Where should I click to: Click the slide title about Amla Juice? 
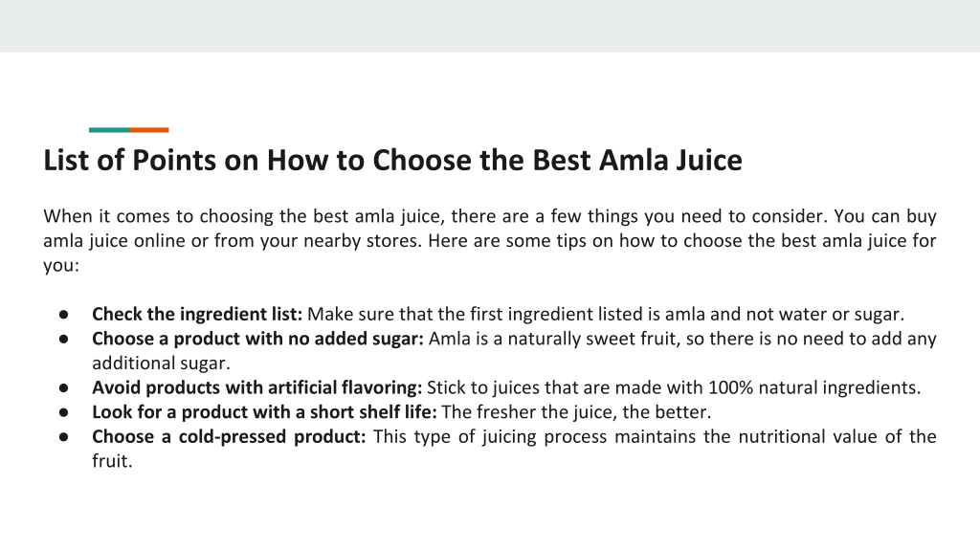392,161
